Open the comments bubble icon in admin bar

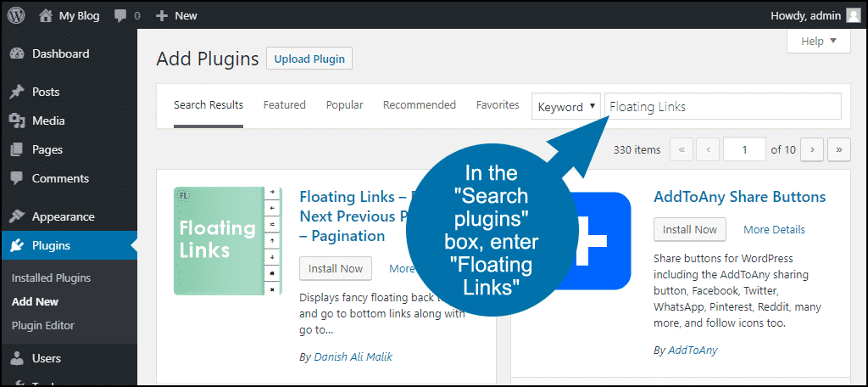coord(120,16)
